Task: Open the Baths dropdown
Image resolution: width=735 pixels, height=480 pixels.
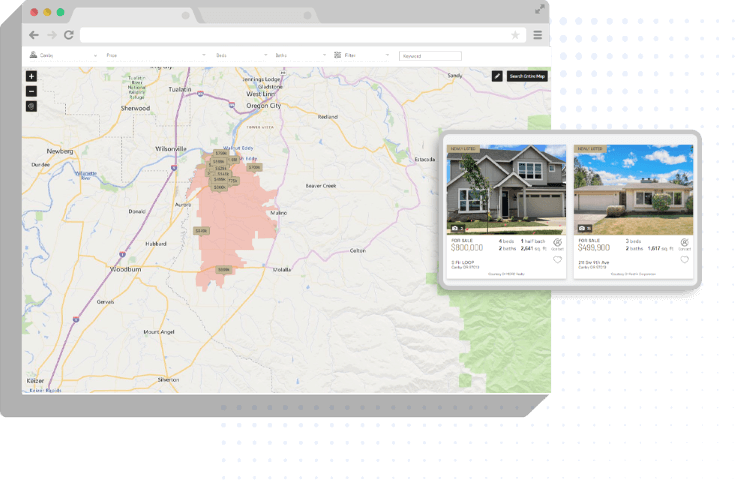Action: pyautogui.click(x=300, y=55)
